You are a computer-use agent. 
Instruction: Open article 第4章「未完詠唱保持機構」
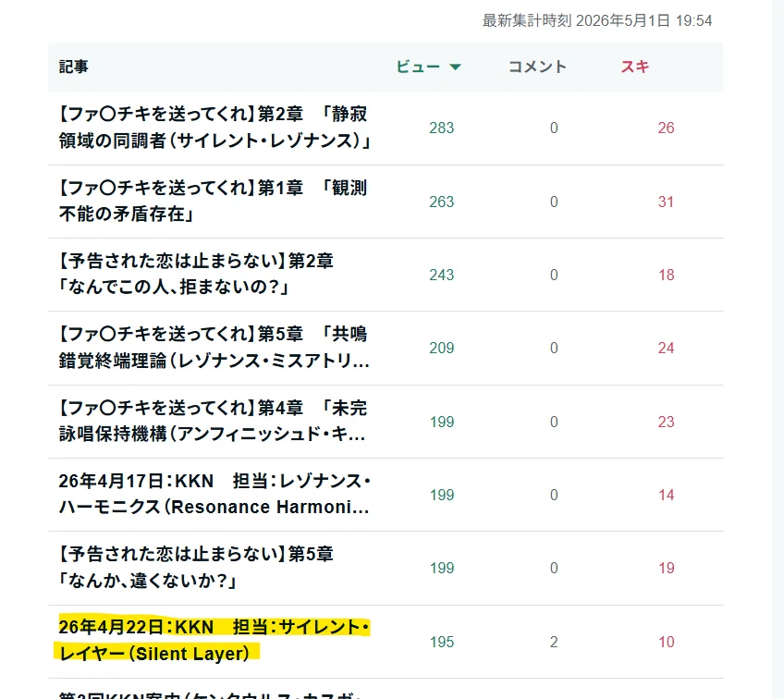coord(213,421)
